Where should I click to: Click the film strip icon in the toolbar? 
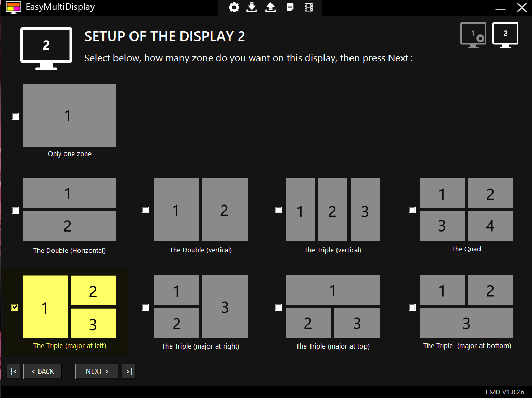[x=308, y=7]
